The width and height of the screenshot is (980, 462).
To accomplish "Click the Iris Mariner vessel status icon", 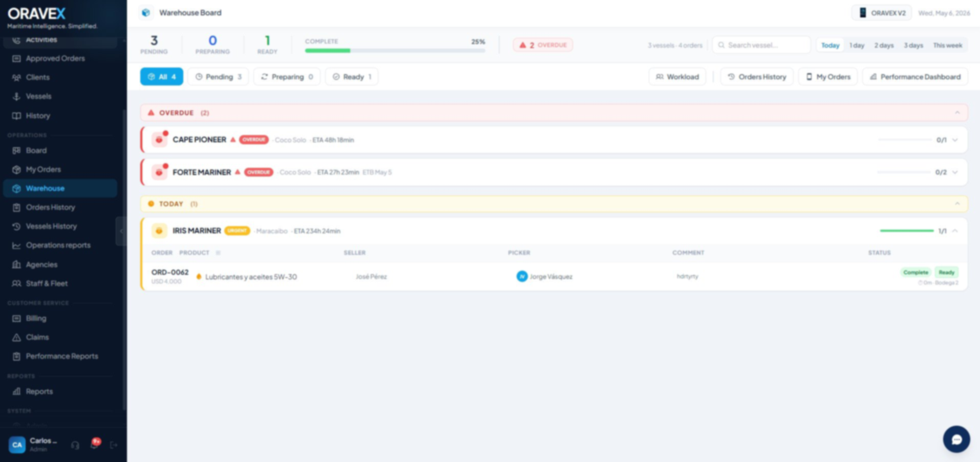I will pyautogui.click(x=159, y=231).
